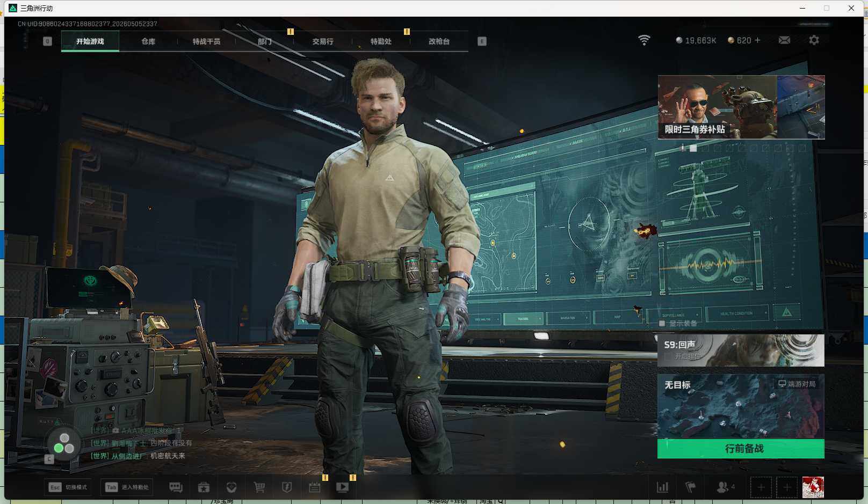The width and height of the screenshot is (868, 504).
Task: Add more currency with plus button
Action: (x=757, y=40)
